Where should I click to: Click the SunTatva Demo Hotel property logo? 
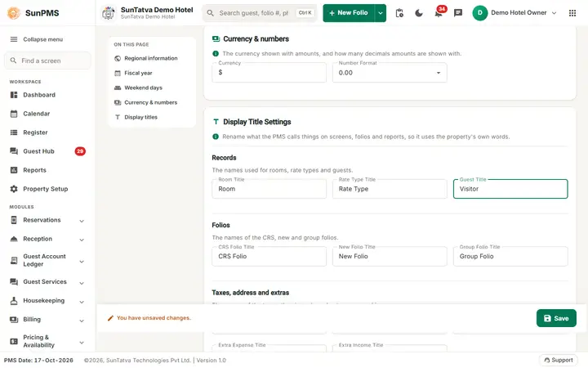pos(109,13)
